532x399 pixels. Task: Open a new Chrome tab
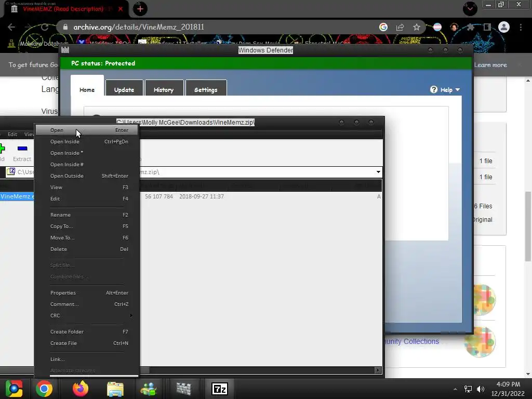[x=140, y=9]
